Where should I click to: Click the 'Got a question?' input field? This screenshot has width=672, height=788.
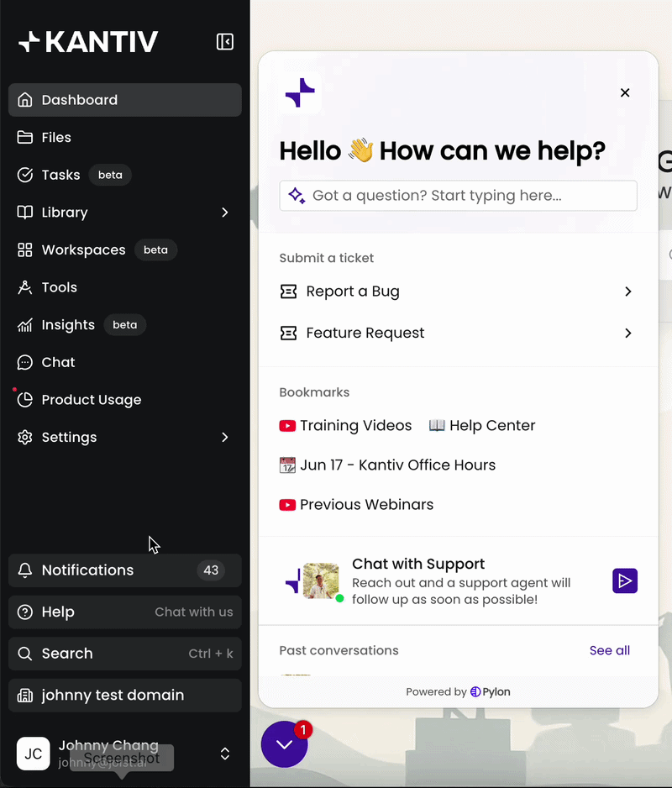coord(459,196)
